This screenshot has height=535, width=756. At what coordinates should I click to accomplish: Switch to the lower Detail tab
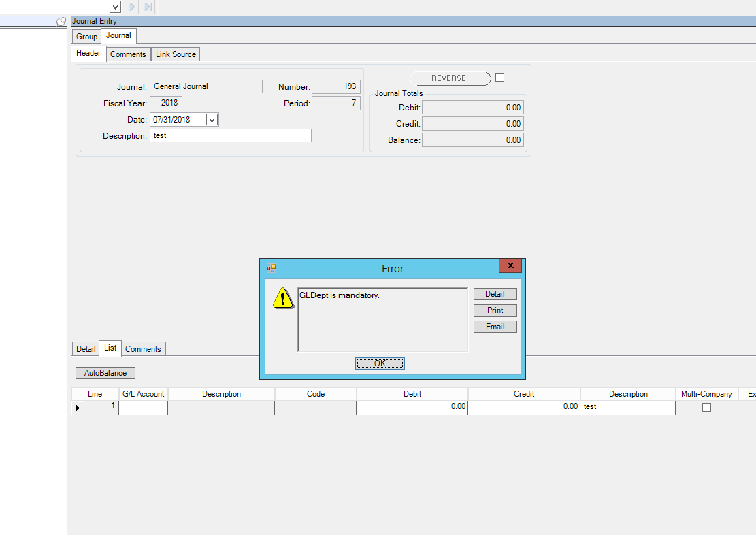(85, 349)
